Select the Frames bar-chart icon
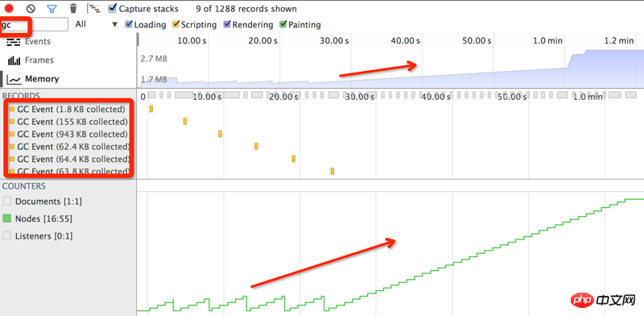 pos(14,60)
